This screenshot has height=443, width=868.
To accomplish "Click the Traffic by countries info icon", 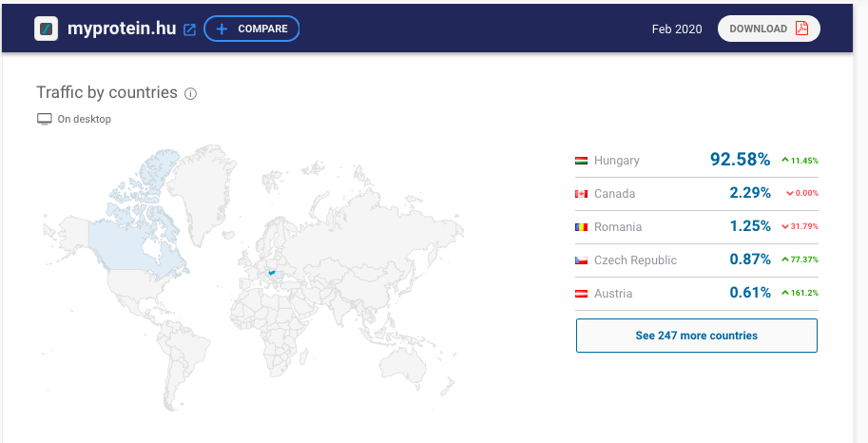I will click(x=190, y=93).
